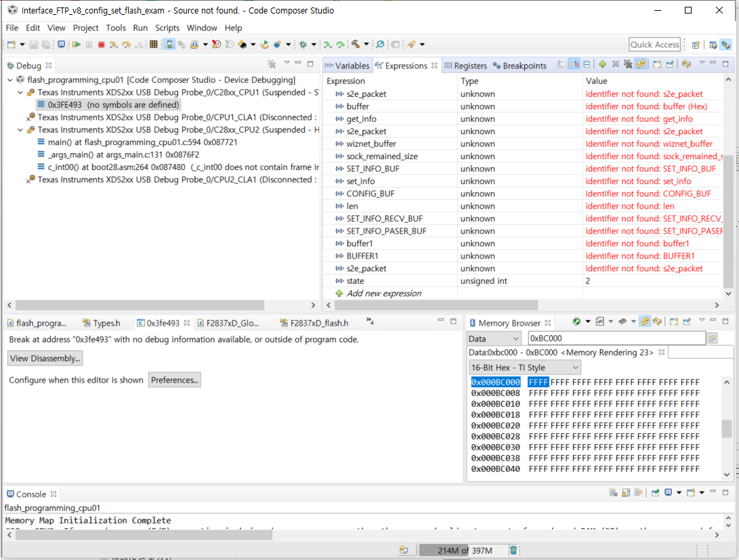739x560 pixels.
Task: Click the Quick Access box
Action: (x=654, y=45)
